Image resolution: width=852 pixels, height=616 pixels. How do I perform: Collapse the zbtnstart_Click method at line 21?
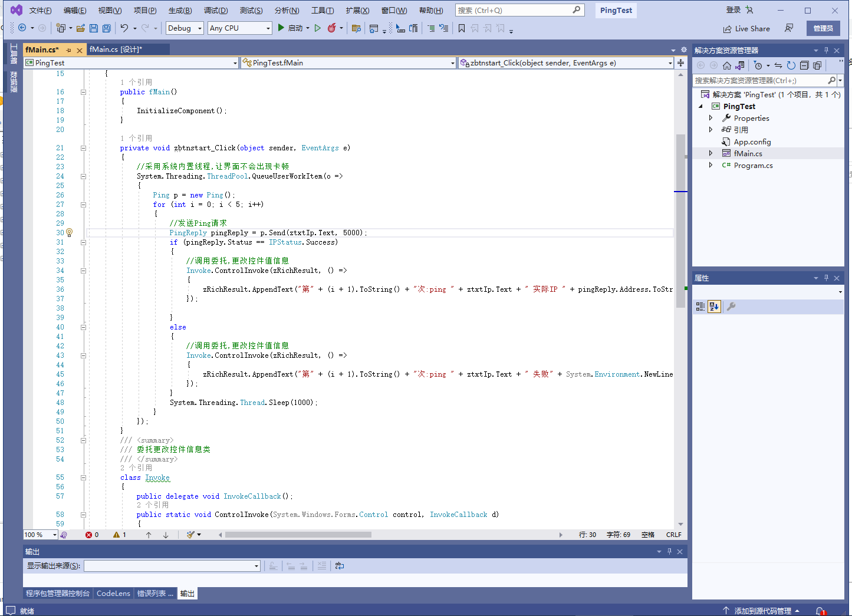(83, 148)
